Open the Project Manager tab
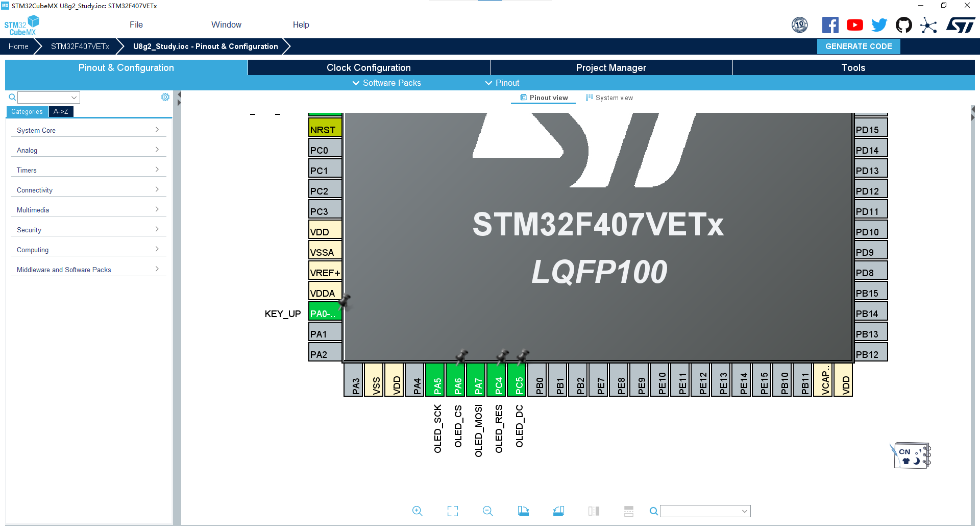The width and height of the screenshot is (980, 531). click(611, 67)
